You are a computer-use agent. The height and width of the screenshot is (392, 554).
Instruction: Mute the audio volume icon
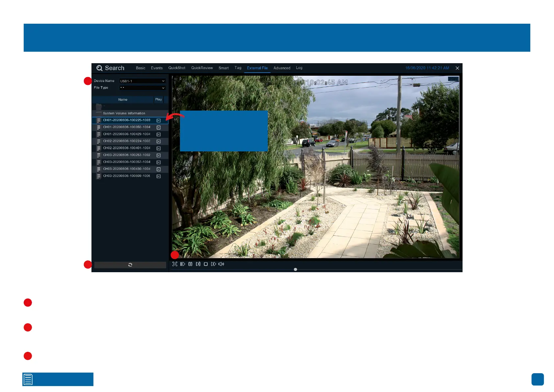pos(221,264)
